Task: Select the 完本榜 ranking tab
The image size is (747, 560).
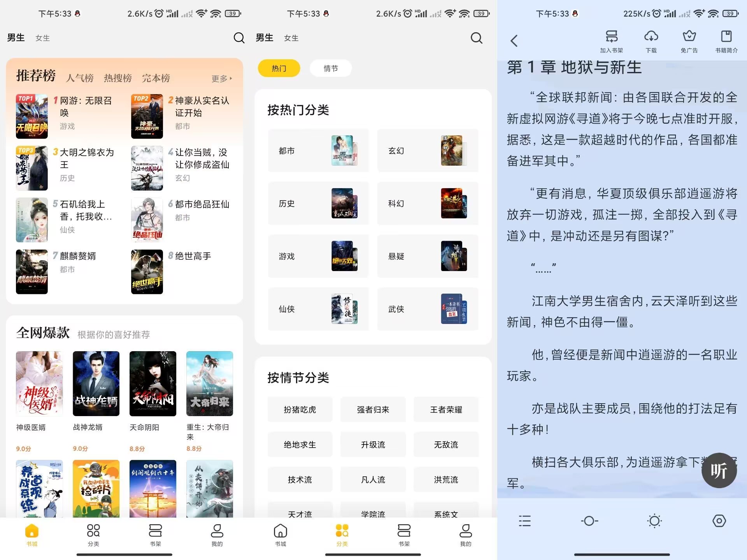Action: (156, 78)
